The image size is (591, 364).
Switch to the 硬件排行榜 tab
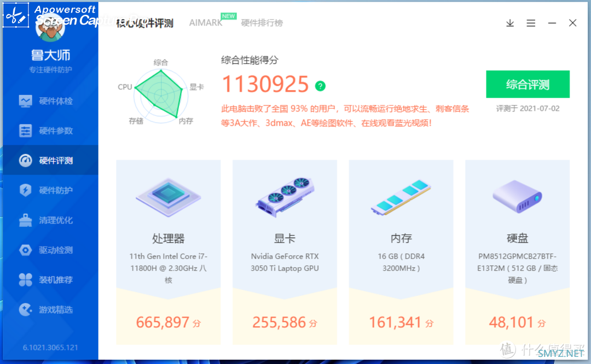262,23
